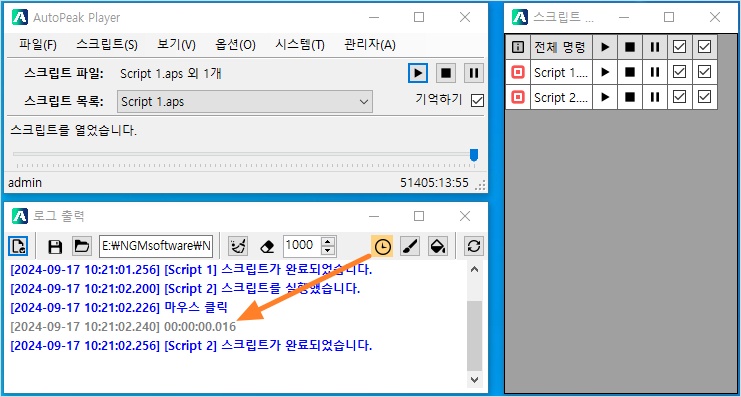Click the paintbrush text color icon
This screenshot has width=741, height=397.
(409, 246)
